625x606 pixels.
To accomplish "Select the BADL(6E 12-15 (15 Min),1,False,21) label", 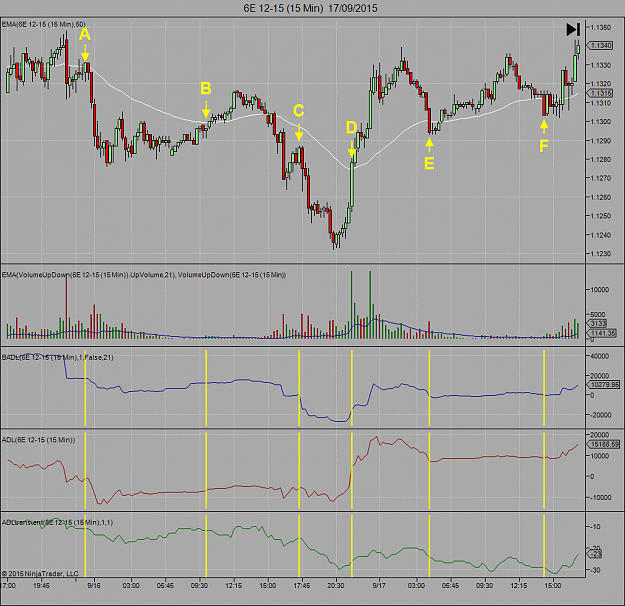I will pyautogui.click(x=57, y=358).
